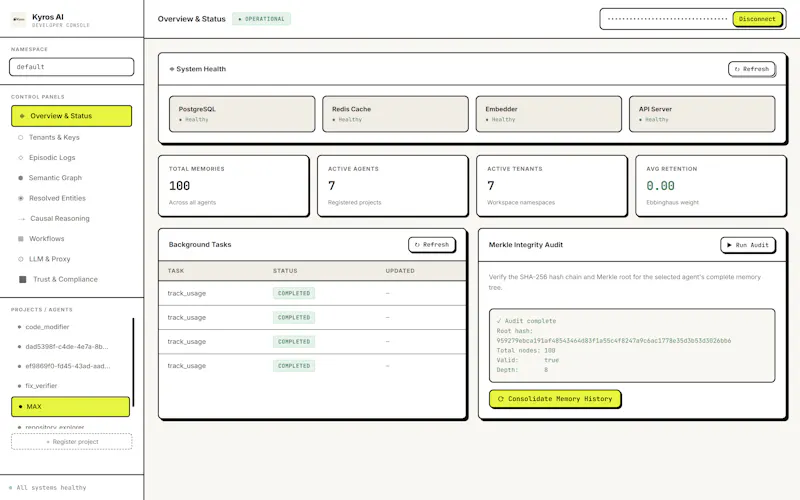Click the Disconnect button

(757, 19)
